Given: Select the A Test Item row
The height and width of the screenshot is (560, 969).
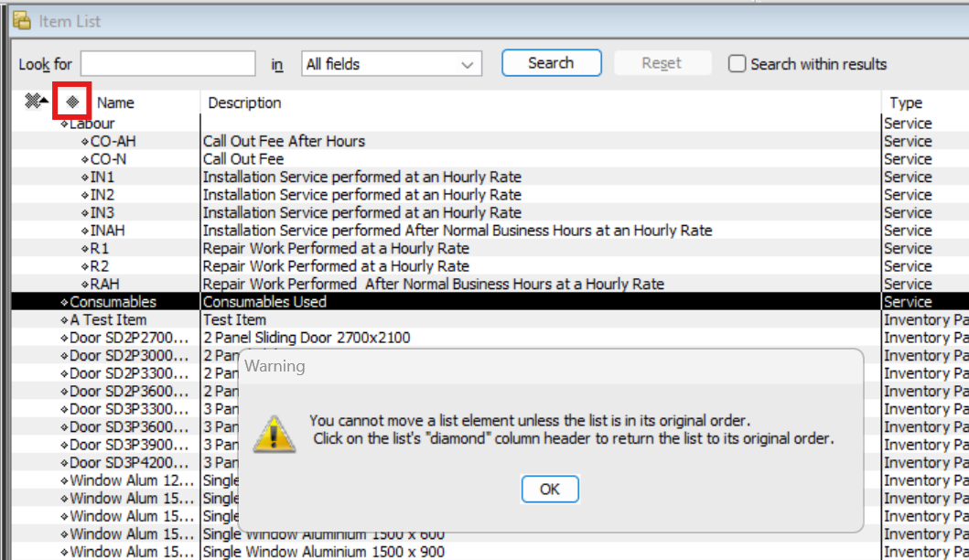Looking at the screenshot, I should 108,320.
